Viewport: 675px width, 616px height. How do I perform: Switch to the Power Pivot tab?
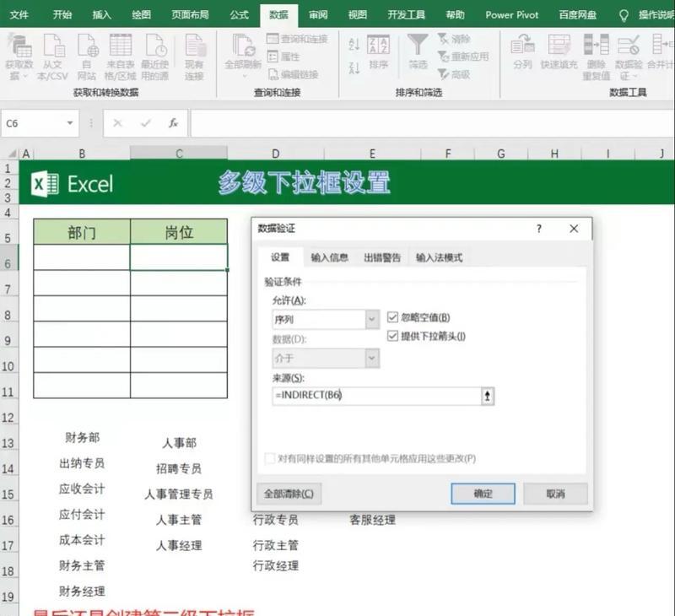512,15
